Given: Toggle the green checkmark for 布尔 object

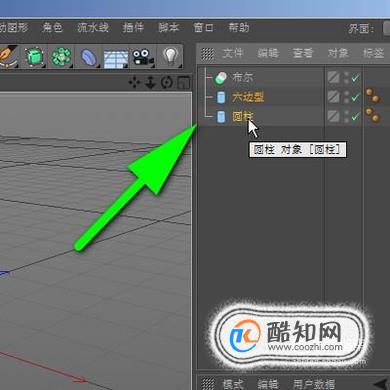Looking at the screenshot, I should 355,78.
